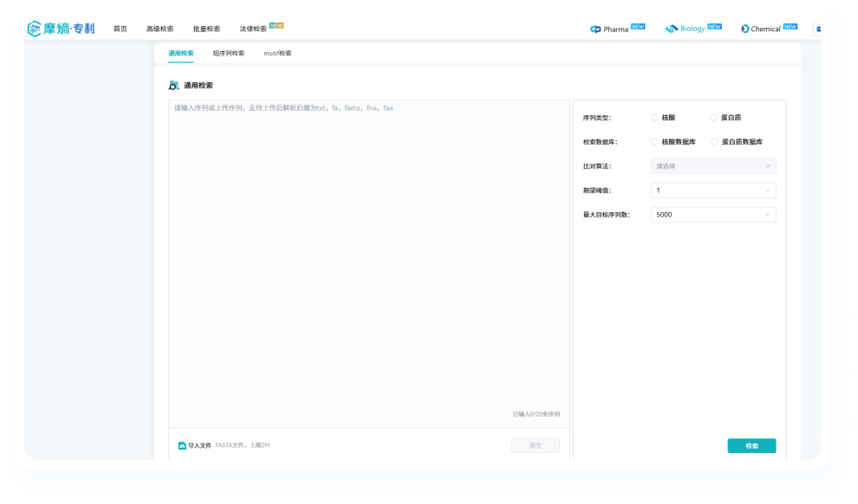Click the 通用检索 heading search icon
This screenshot has width=858, height=504.
point(173,85)
